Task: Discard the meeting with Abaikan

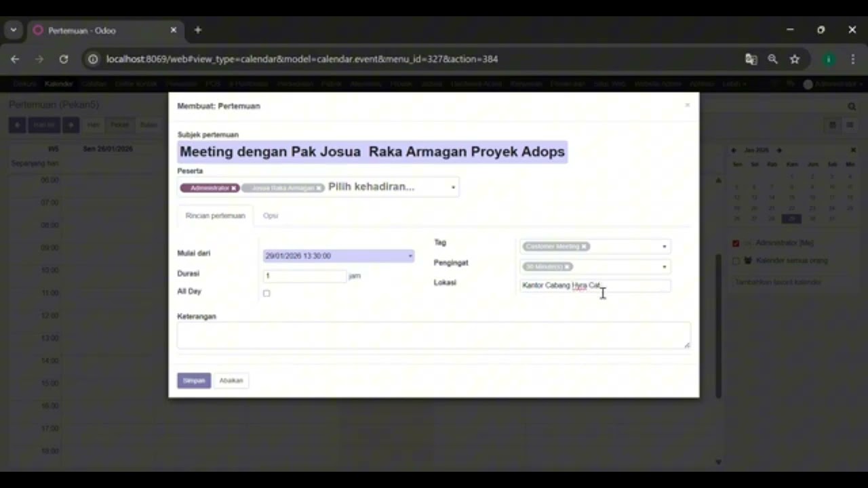Action: tap(231, 380)
